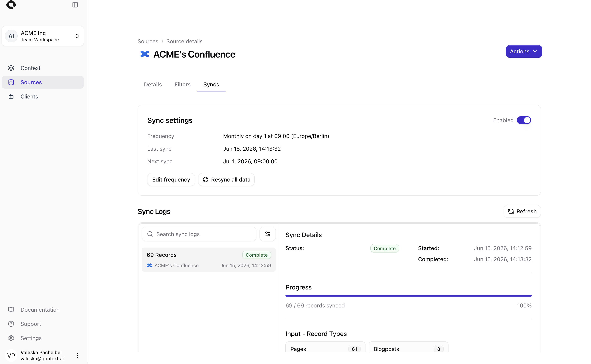Click the Started time 'Jun 15, 2026, 14:12:59' in Sync Details
Image resolution: width=591 pixels, height=364 pixels.
click(503, 248)
